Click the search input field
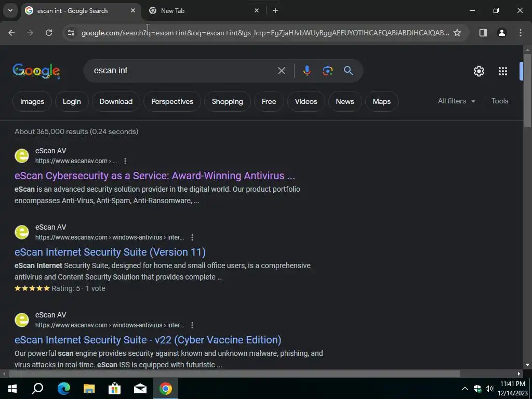This screenshot has height=399, width=532. (x=183, y=71)
